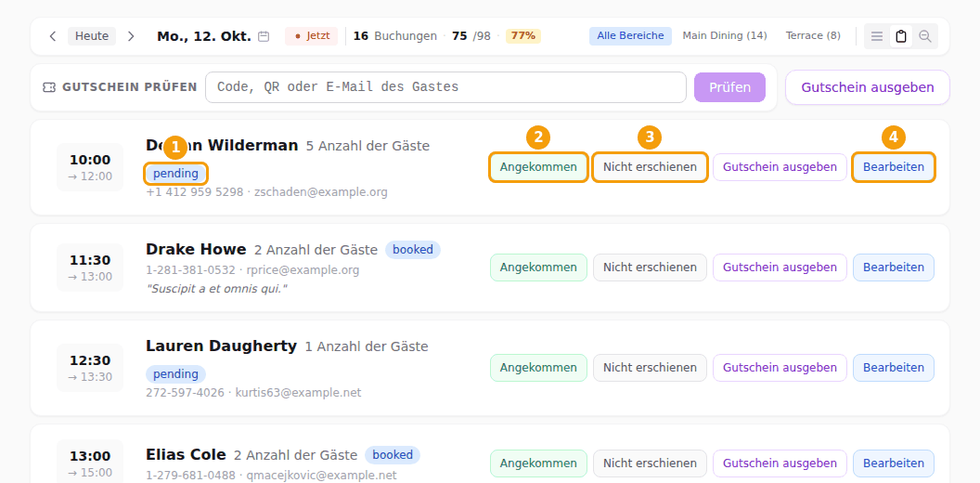
Task: Mark Wilderman booking as Angekommen
Action: (538, 167)
